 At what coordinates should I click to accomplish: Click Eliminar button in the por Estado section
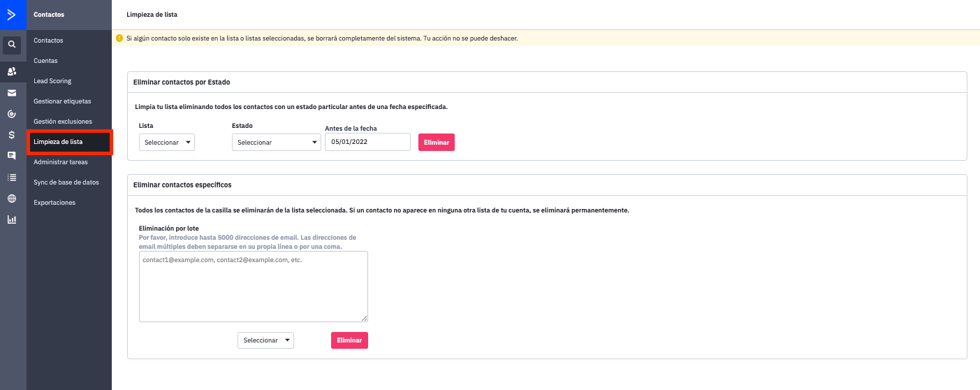pyautogui.click(x=436, y=143)
